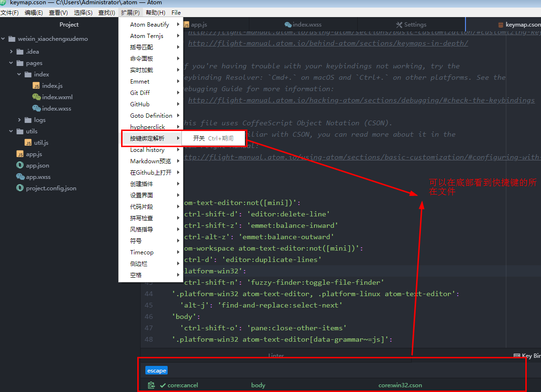The height and width of the screenshot is (392, 541).
Task: Open the 编辑(E) menu
Action: point(34,12)
